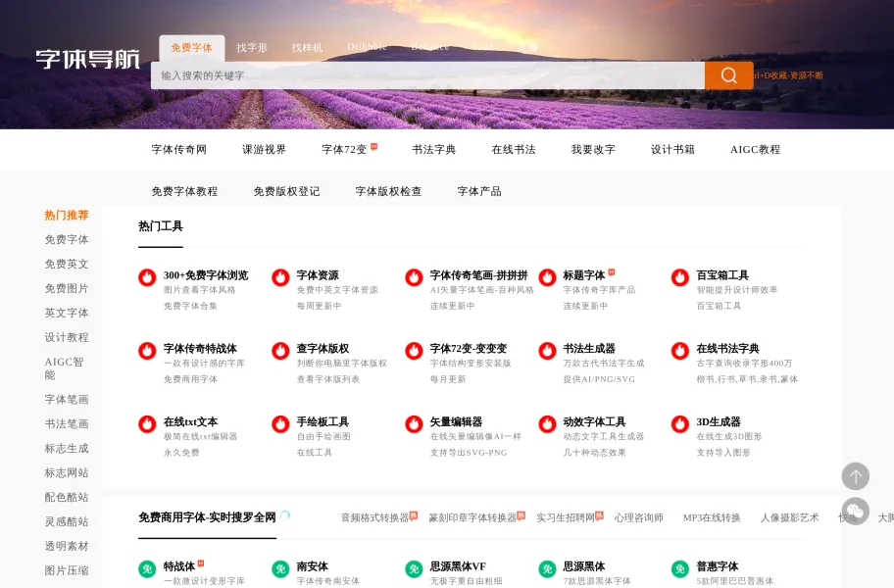
Task: Go to 免费英文 in the sidebar
Action: tap(67, 264)
